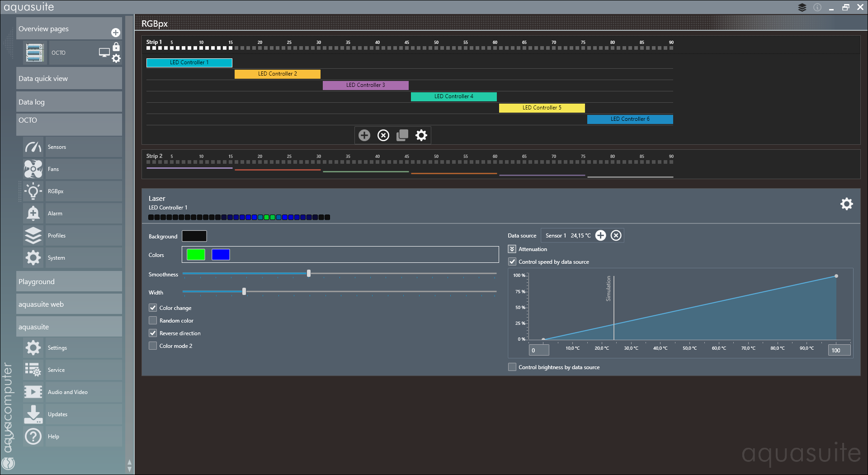This screenshot has width=868, height=475.
Task: Click the desktop monitor icon on OCTO page
Action: 104,52
